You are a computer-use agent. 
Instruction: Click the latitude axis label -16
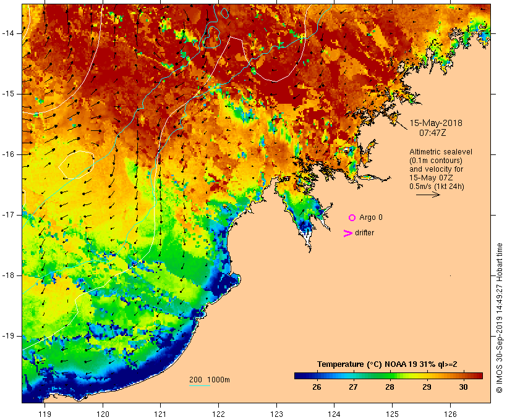tap(7, 154)
